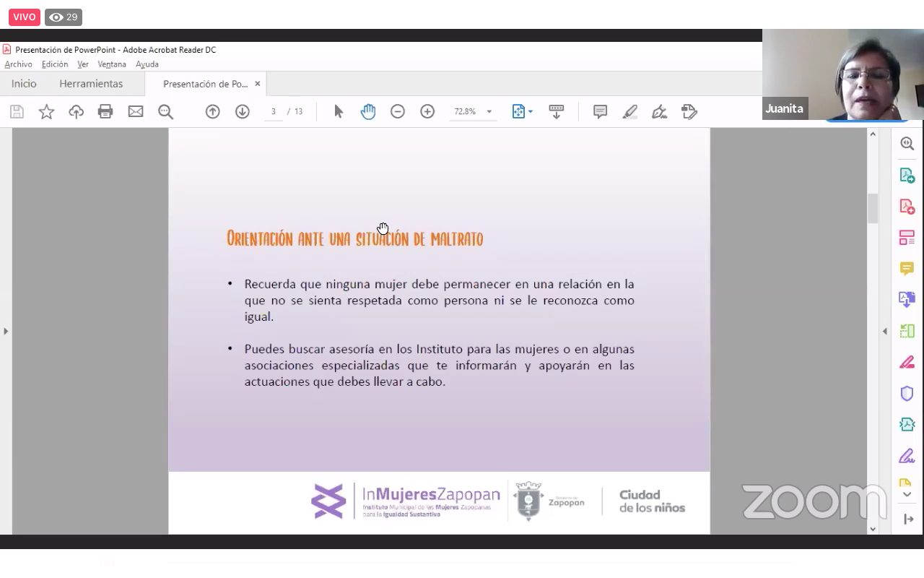This screenshot has height=578, width=924.
Task: Zoom in with the plus icon
Action: coord(427,111)
